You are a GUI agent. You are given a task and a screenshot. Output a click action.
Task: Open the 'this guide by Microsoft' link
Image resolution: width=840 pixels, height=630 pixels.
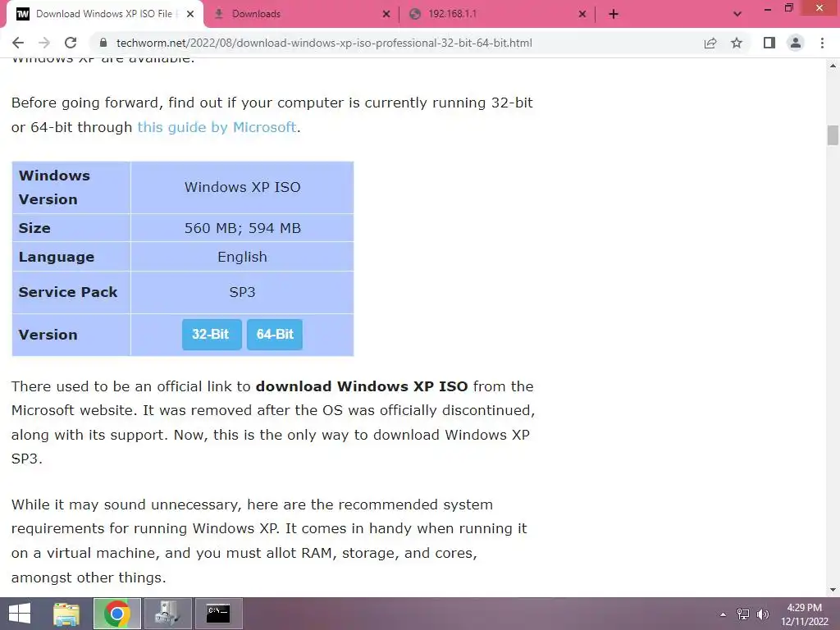click(x=217, y=127)
